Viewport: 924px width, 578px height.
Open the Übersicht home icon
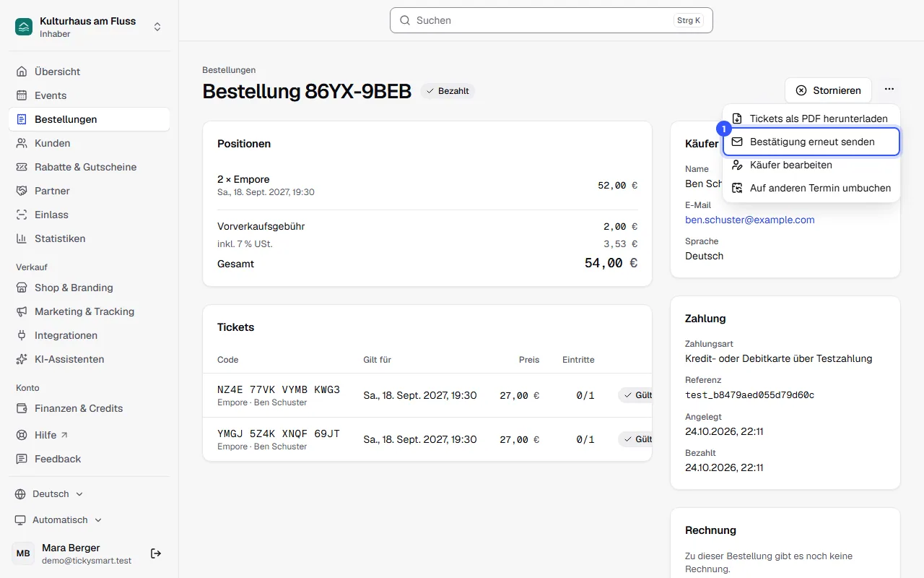coord(22,72)
